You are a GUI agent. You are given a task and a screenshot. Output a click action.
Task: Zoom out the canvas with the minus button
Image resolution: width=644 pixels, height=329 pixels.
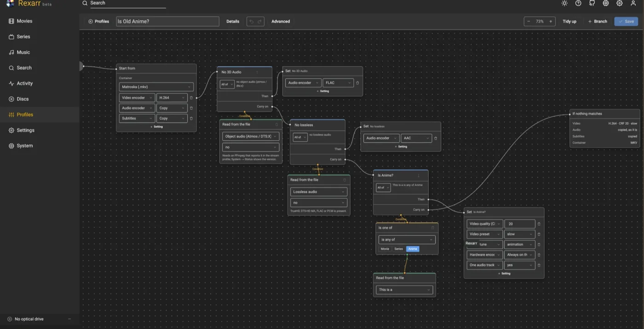(x=529, y=22)
